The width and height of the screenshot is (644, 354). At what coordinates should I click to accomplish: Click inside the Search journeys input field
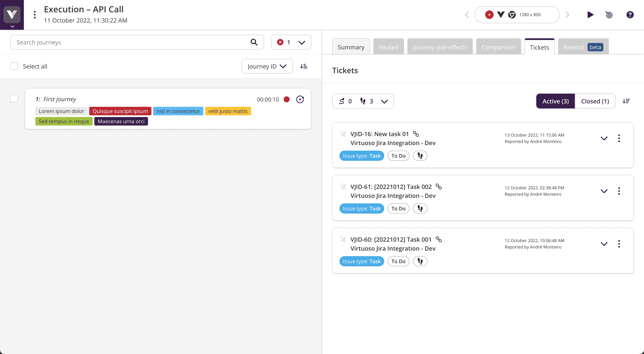[112, 42]
